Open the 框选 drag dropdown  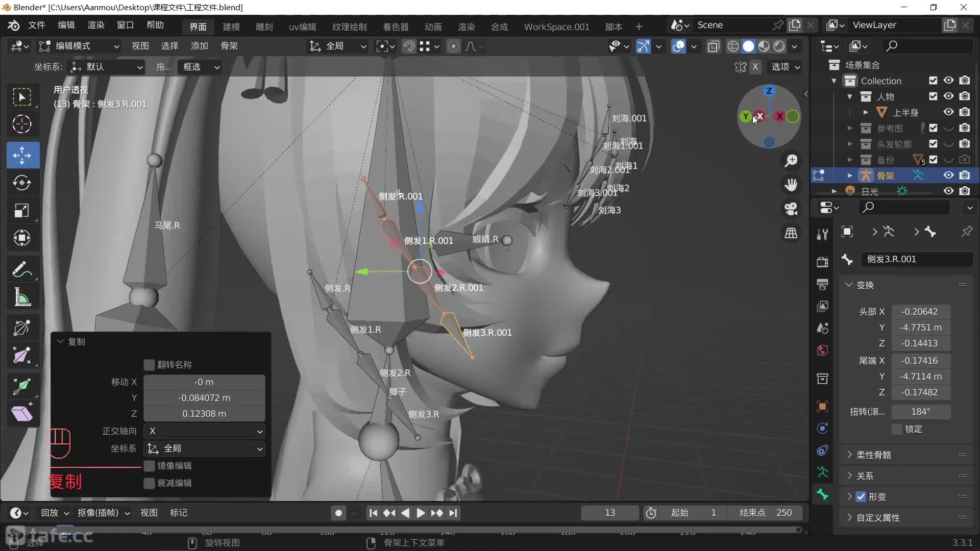(199, 67)
